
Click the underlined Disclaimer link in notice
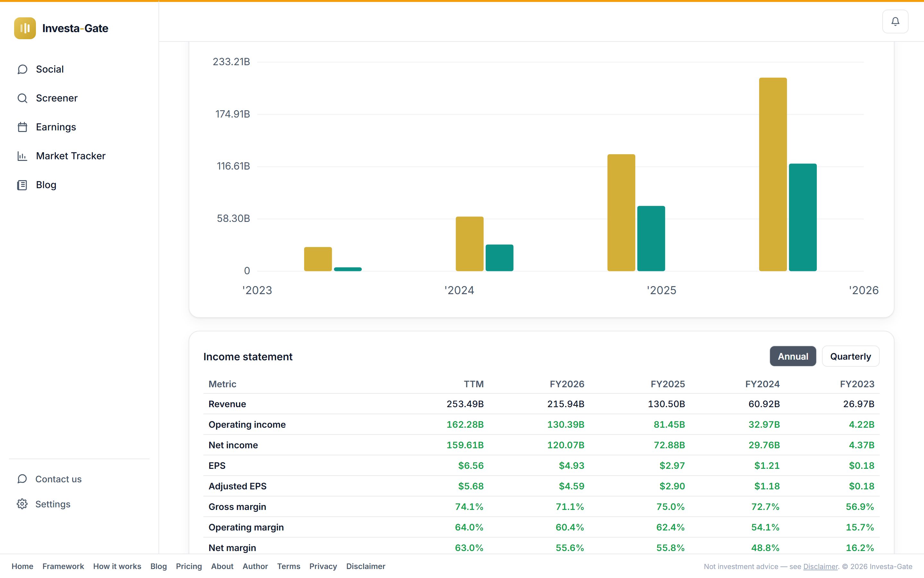(x=820, y=566)
